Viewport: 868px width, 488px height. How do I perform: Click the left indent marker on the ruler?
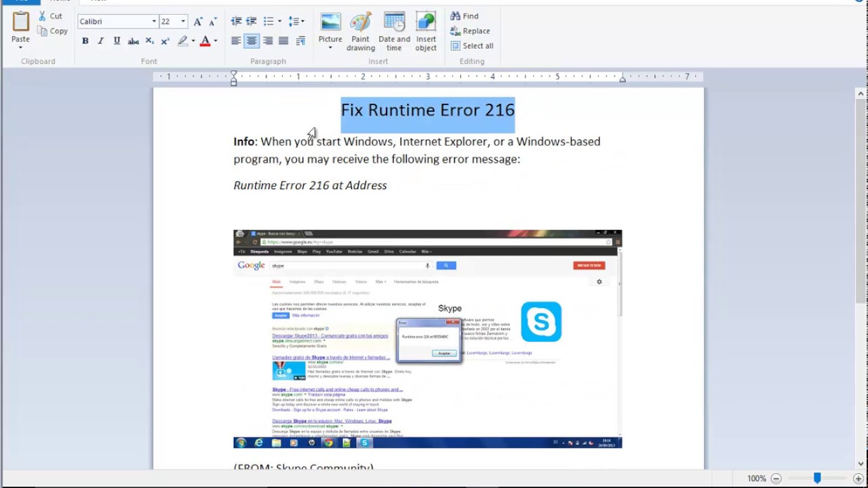click(x=234, y=78)
